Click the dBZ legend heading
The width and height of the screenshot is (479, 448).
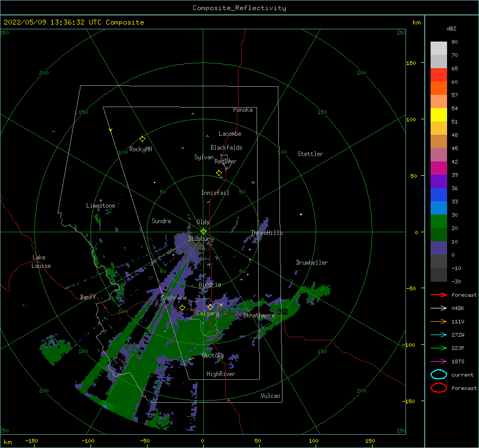451,28
